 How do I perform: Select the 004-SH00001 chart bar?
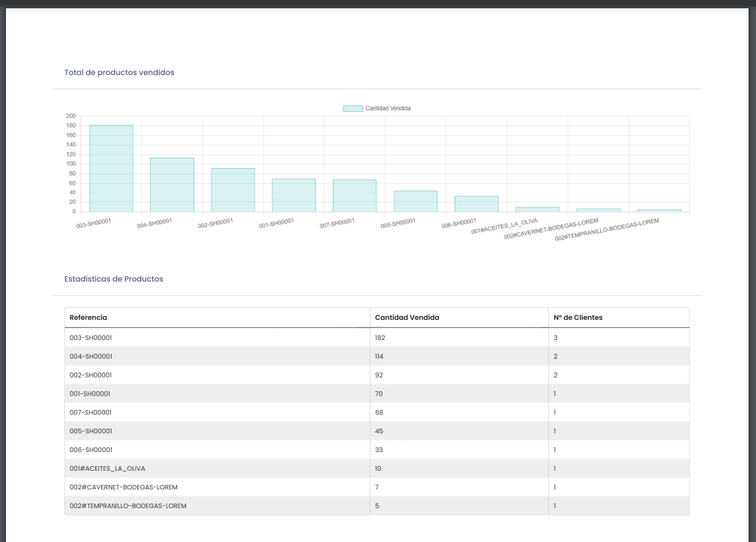pos(172,185)
